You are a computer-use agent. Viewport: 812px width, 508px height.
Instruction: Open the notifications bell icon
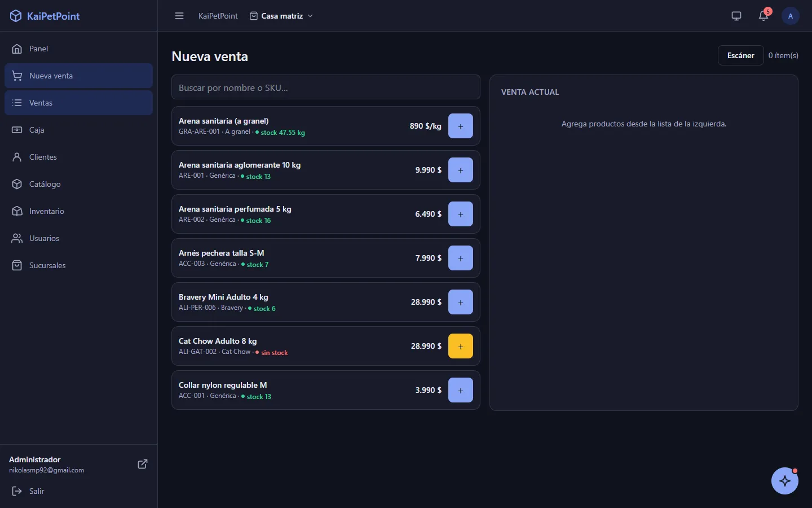(764, 16)
